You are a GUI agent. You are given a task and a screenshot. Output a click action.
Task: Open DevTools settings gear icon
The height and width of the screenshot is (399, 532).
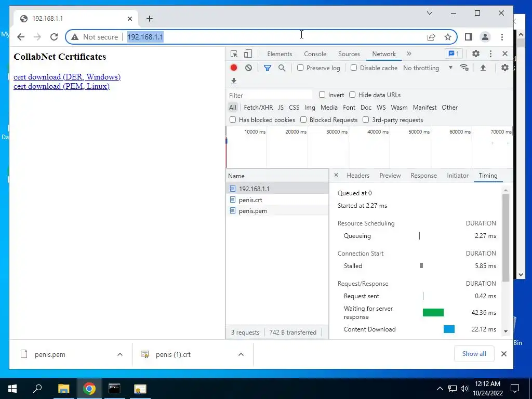pos(476,54)
